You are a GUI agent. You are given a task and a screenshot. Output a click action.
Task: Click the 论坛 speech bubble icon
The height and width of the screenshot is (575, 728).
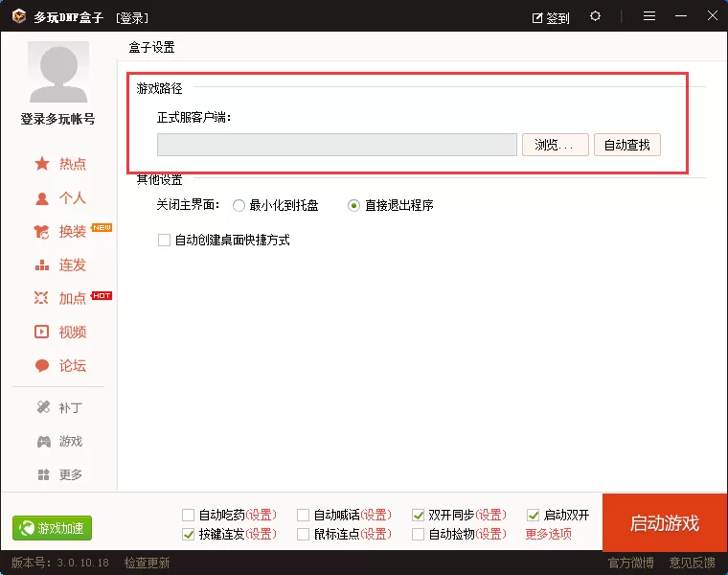pos(42,366)
